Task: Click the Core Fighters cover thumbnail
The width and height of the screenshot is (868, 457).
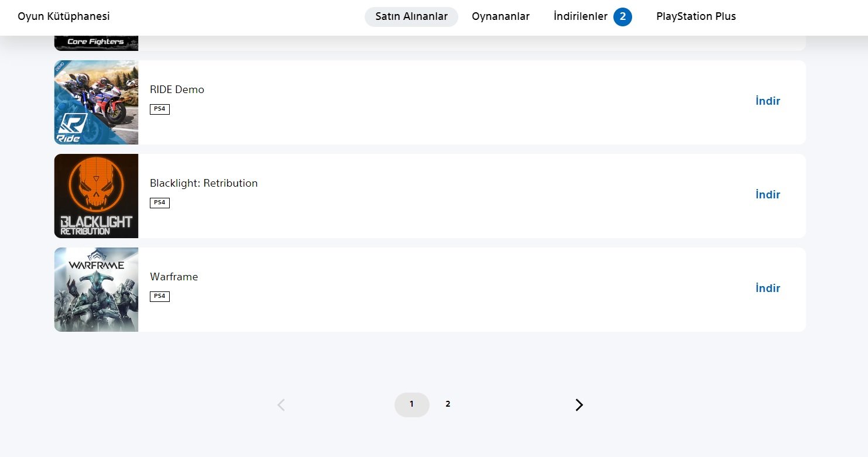Action: 97,43
